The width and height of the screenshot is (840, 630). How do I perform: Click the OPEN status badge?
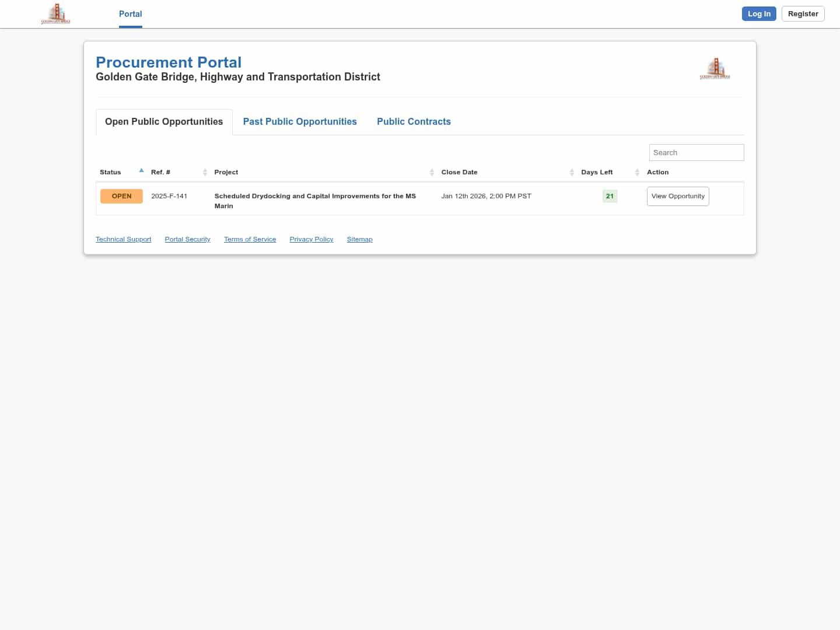click(121, 196)
